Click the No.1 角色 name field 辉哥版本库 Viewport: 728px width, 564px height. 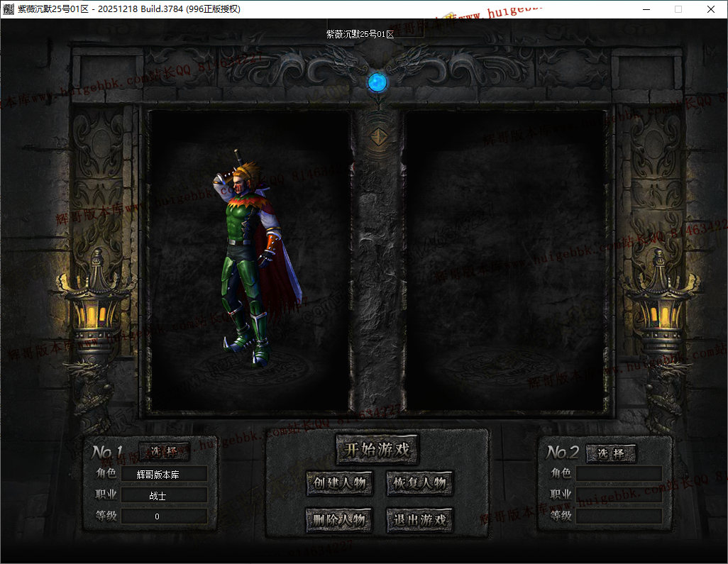click(x=164, y=474)
